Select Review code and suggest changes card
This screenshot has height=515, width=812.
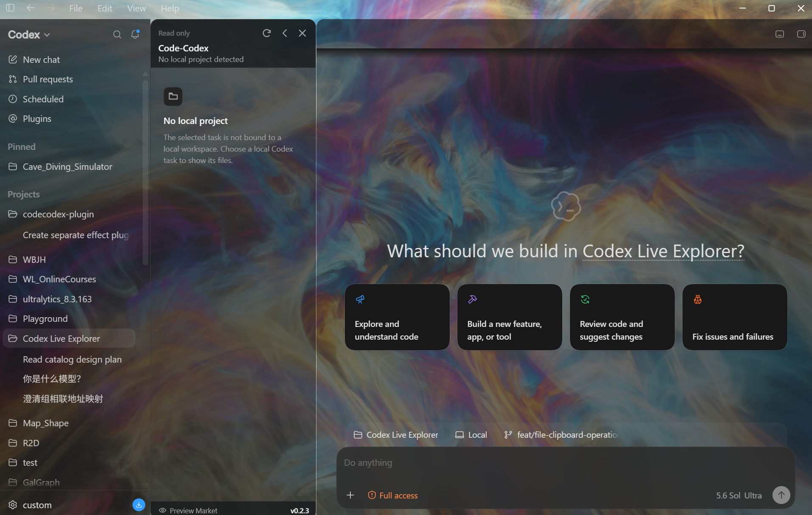pyautogui.click(x=622, y=317)
